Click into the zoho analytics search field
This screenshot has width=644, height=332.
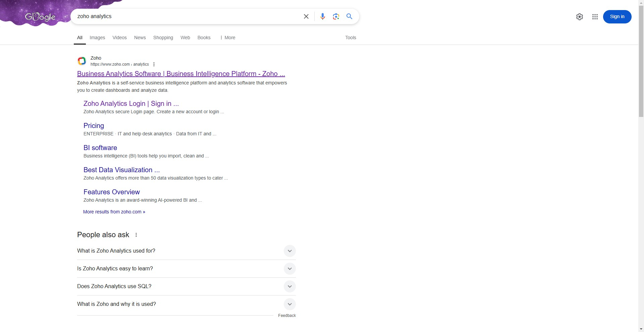click(x=188, y=16)
